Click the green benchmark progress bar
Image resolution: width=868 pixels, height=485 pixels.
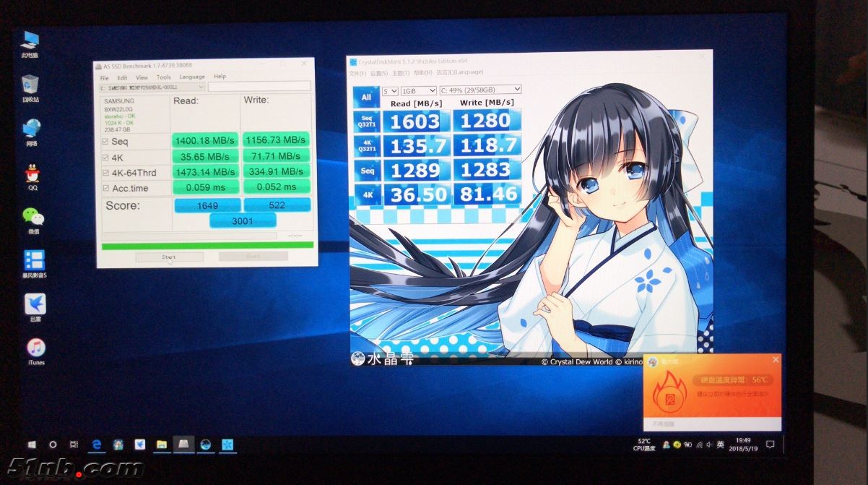(207, 246)
